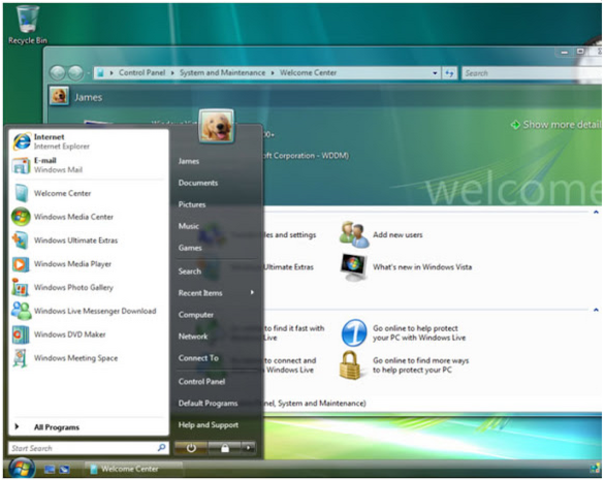Click the Add new users icon
This screenshot has height=480, width=605.
point(354,234)
